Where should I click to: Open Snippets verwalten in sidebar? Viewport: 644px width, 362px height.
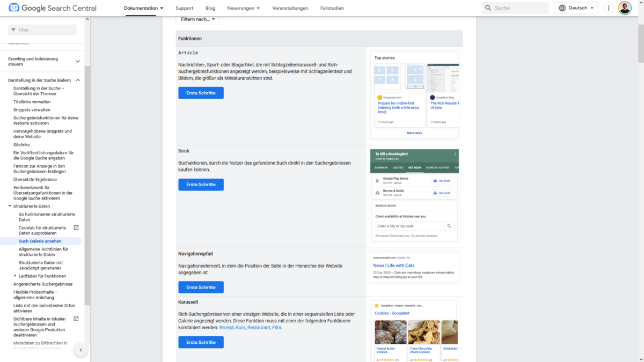click(x=32, y=109)
